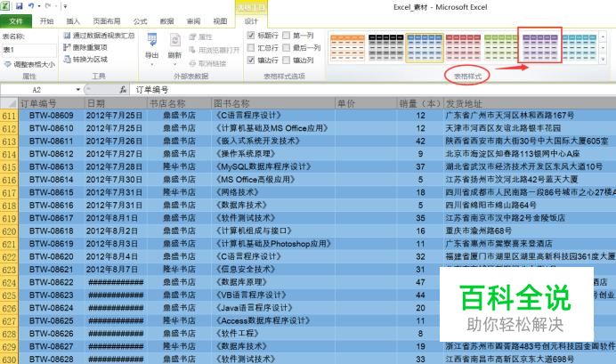Click the unlink (取消链接) icon
This screenshot has width=616, height=364.
[192, 63]
